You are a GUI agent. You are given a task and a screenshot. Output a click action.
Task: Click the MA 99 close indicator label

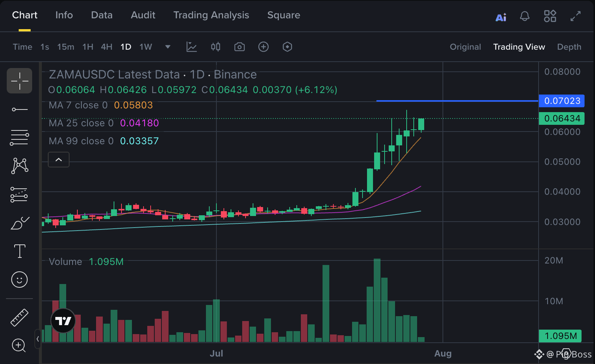81,141
